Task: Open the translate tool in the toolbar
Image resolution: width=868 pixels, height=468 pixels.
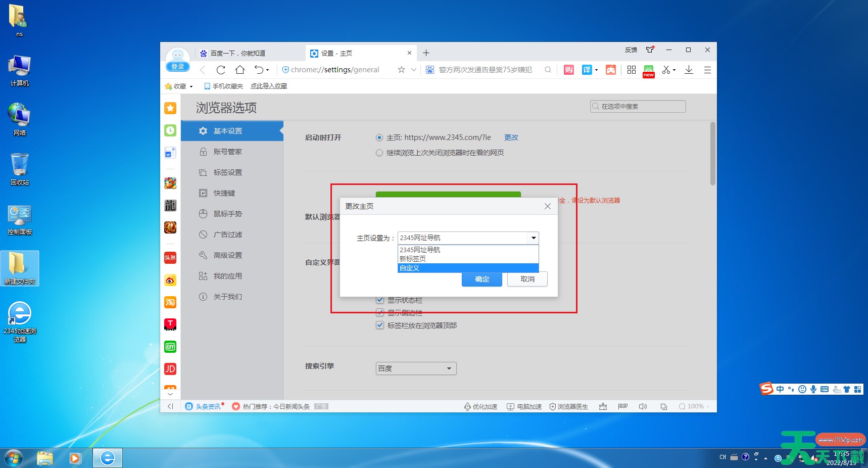Action: [x=588, y=70]
